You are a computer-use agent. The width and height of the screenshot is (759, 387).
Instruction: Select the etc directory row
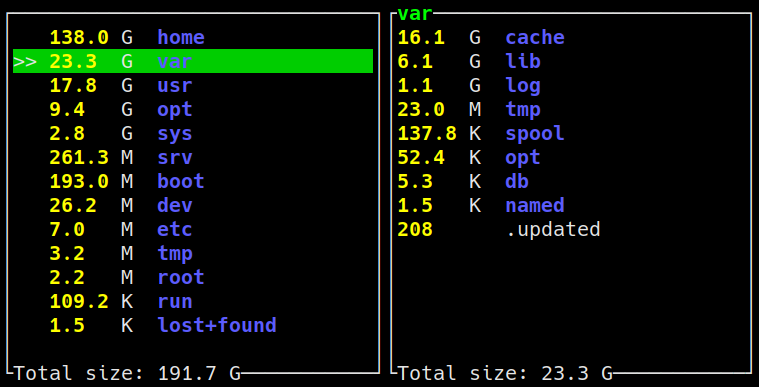coord(193,229)
